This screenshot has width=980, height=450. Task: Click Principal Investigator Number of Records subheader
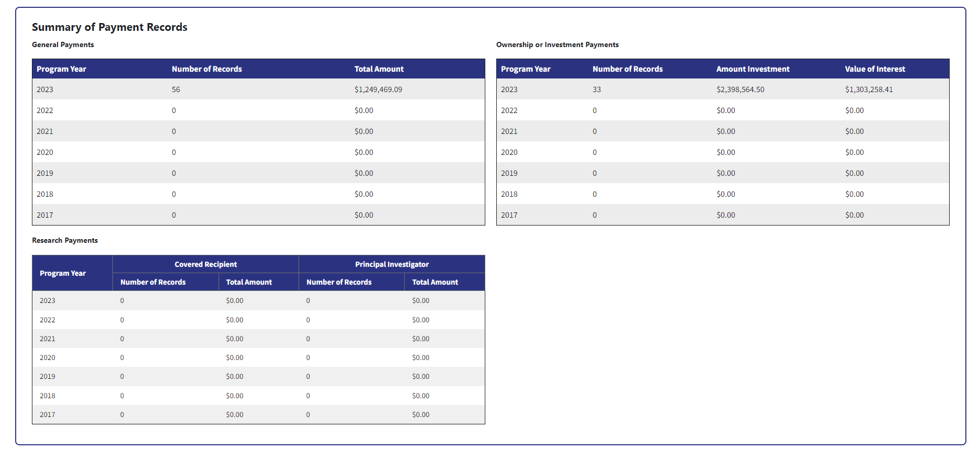coord(339,282)
